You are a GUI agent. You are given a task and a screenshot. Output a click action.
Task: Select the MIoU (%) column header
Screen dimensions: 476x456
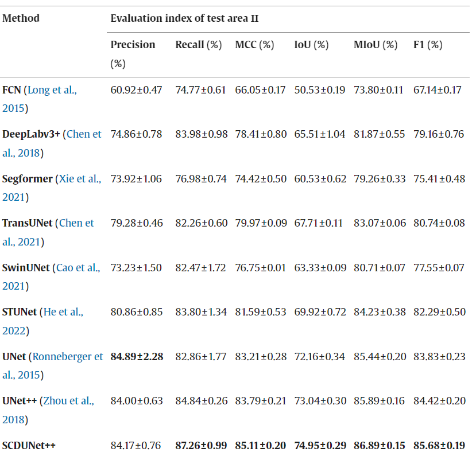click(x=376, y=45)
